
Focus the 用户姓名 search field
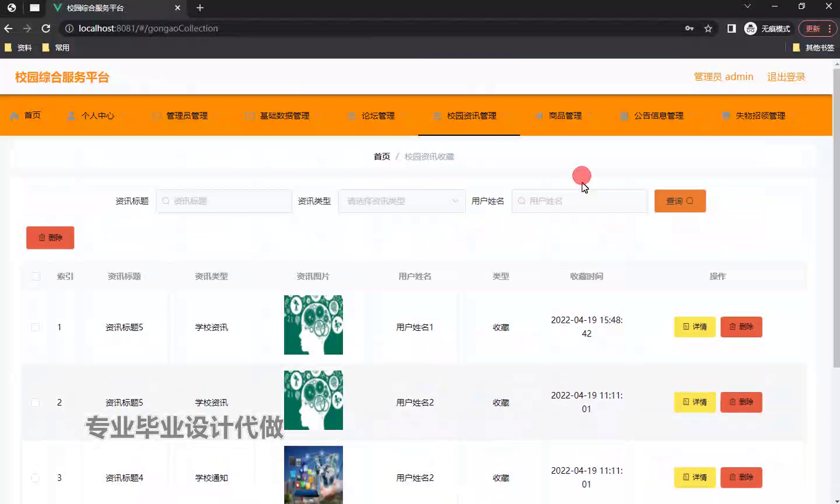[x=580, y=201]
